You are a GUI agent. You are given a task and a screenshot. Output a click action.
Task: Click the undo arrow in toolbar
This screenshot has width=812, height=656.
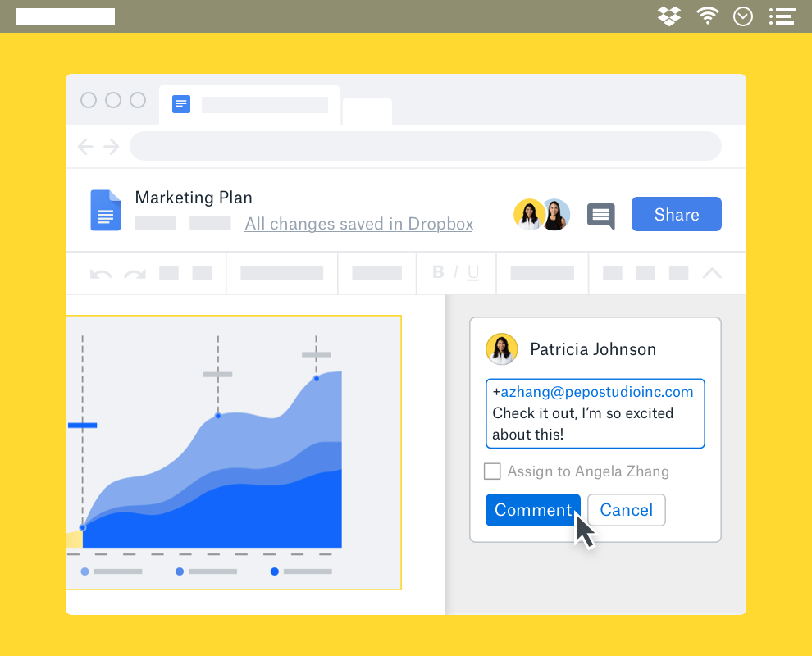click(101, 273)
